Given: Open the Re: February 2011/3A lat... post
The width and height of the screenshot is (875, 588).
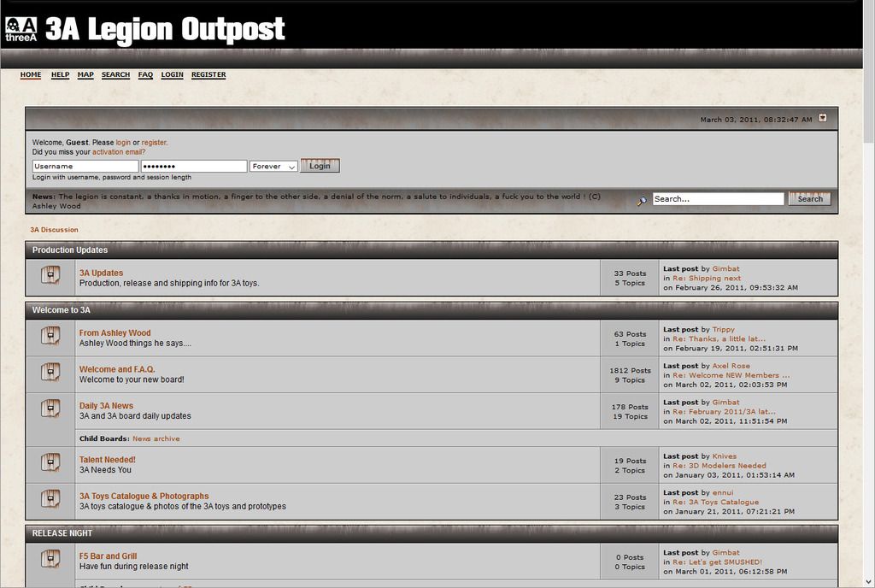Looking at the screenshot, I should click(724, 412).
